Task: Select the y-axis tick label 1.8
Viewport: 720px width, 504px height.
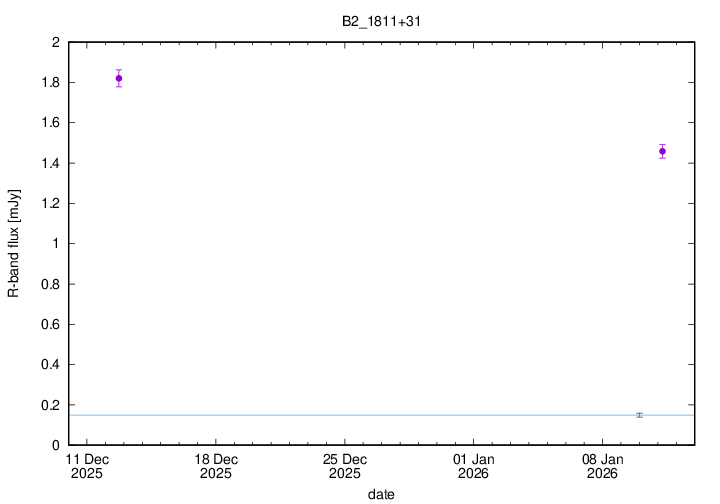Action: tap(50, 82)
